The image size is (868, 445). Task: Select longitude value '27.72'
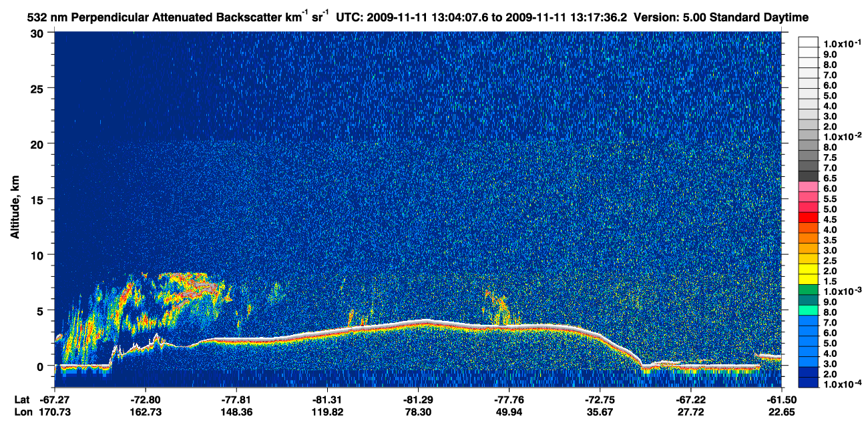coord(690,412)
